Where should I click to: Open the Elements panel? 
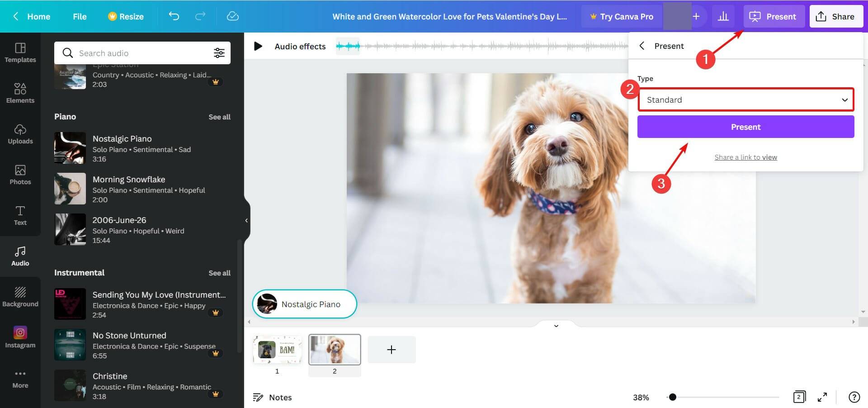pos(20,93)
